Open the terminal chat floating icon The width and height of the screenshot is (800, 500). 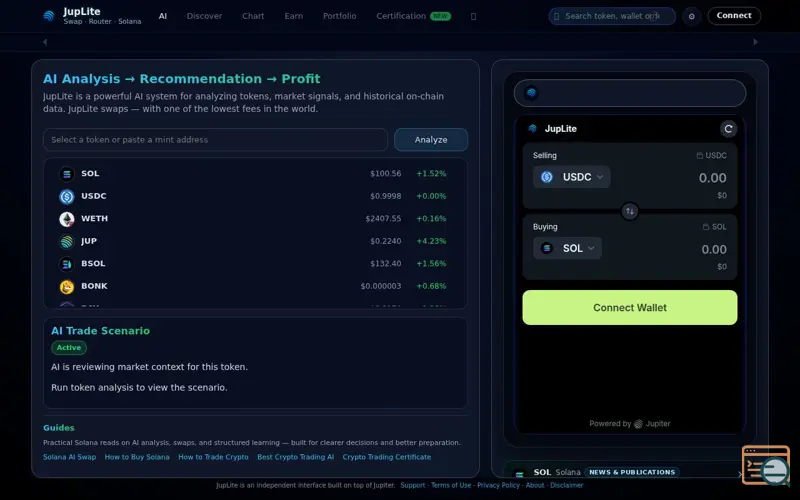(766, 465)
